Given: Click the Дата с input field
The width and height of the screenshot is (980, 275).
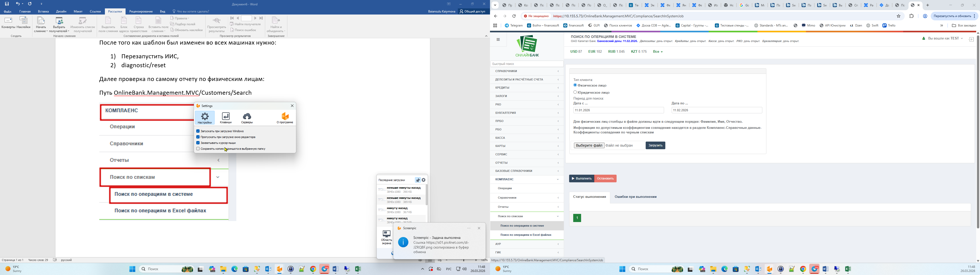Looking at the screenshot, I should coord(618,110).
